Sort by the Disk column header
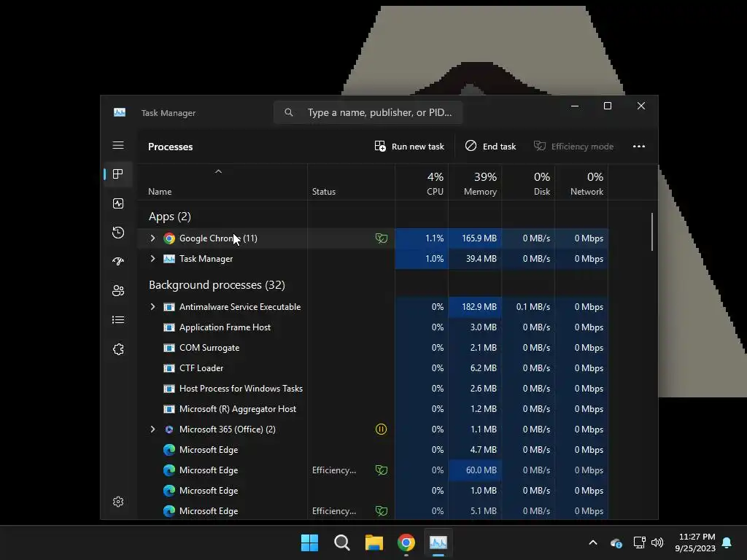 pos(528,183)
